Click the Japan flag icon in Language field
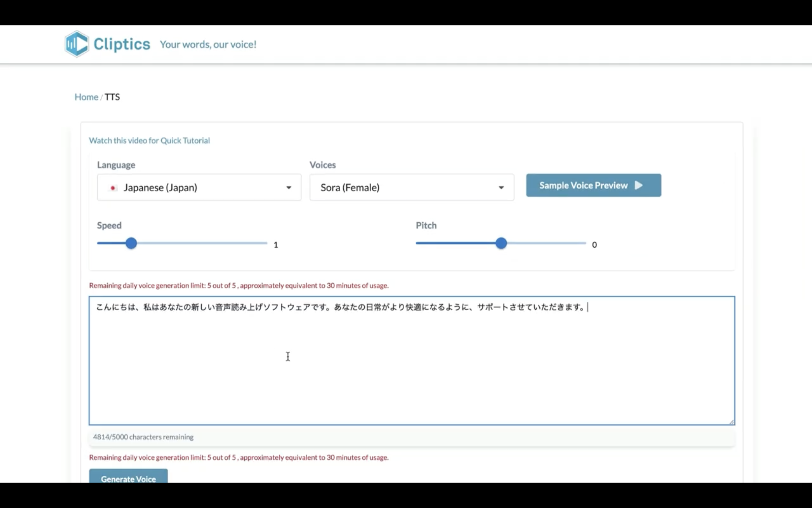This screenshot has width=812, height=508. tap(113, 188)
